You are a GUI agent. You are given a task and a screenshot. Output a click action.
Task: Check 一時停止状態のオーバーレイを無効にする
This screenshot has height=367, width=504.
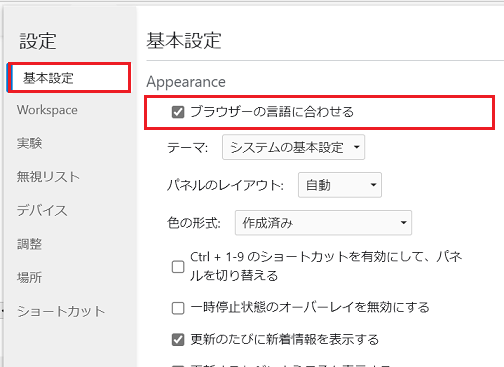pos(178,308)
